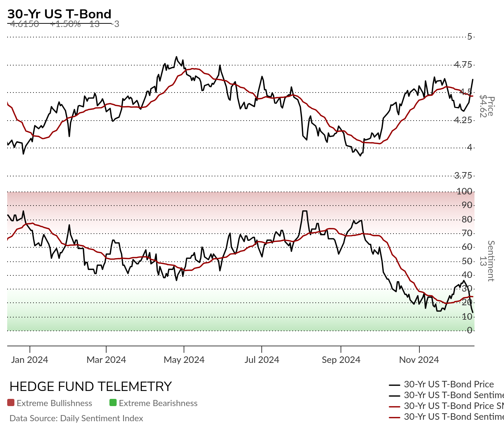Select the Jan 2024 axis tick label
The height and width of the screenshot is (432, 504).
point(30,360)
